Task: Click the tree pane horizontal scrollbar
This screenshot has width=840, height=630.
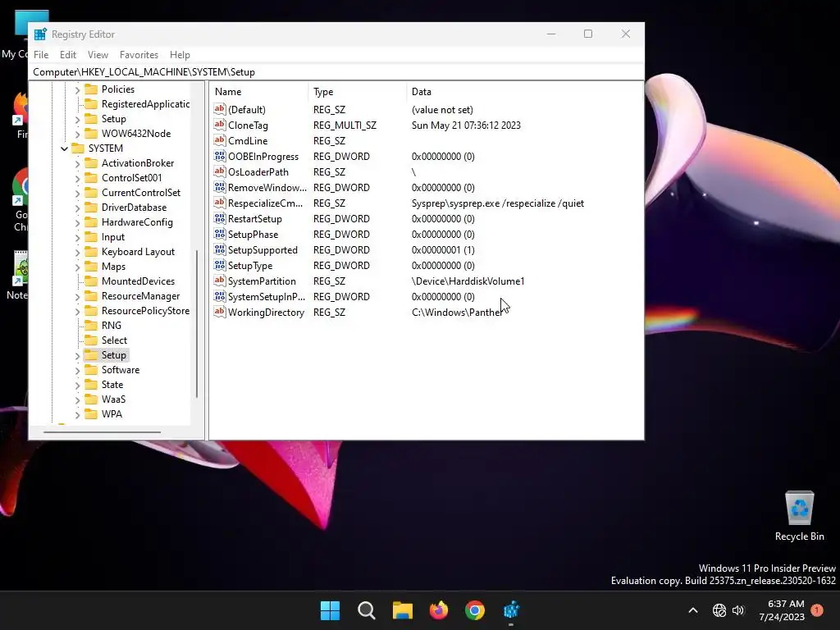Action: [x=102, y=431]
